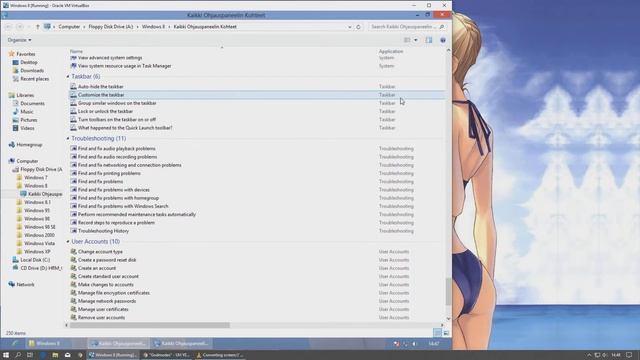Open Find and fix audio recording problems
The width and height of the screenshot is (640, 360).
tap(118, 157)
